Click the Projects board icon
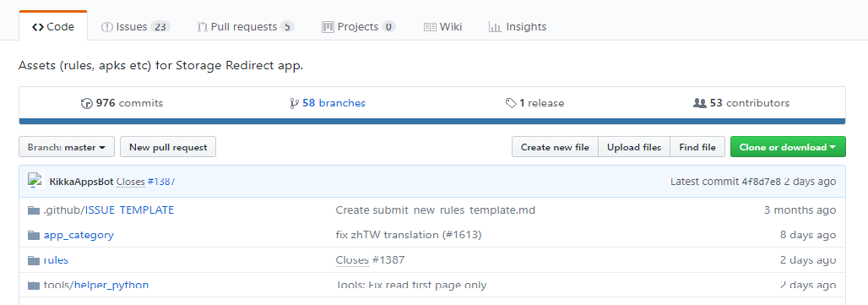Screen dimensions: 868x305 tap(328, 27)
